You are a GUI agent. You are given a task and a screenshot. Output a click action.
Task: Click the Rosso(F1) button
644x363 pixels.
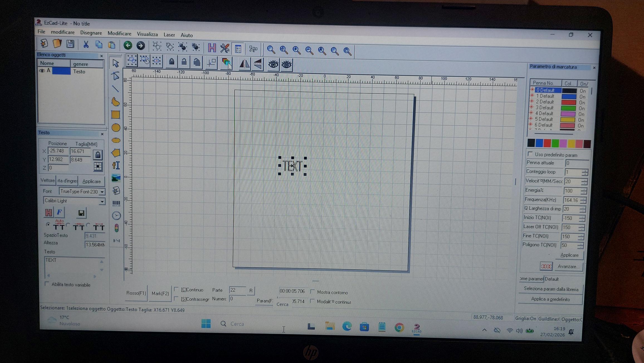pyautogui.click(x=136, y=293)
